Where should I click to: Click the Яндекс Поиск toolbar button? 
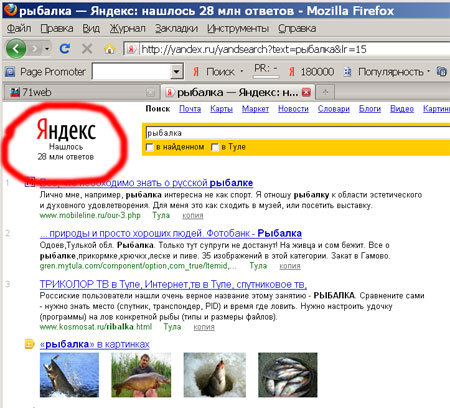pyautogui.click(x=215, y=72)
